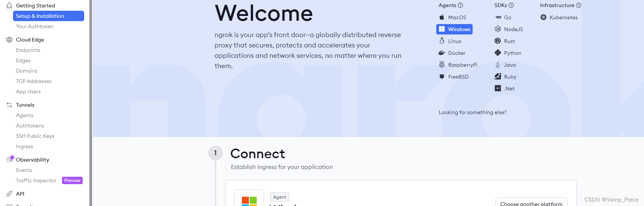This screenshot has width=644, height=206.
Task: Click the Connect heading text
Action: pyautogui.click(x=258, y=153)
